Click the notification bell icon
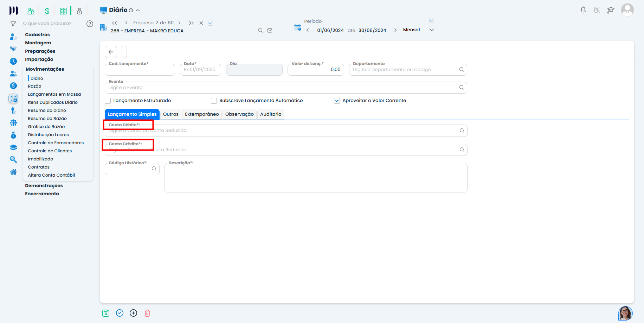The height and width of the screenshot is (323, 644). click(583, 10)
